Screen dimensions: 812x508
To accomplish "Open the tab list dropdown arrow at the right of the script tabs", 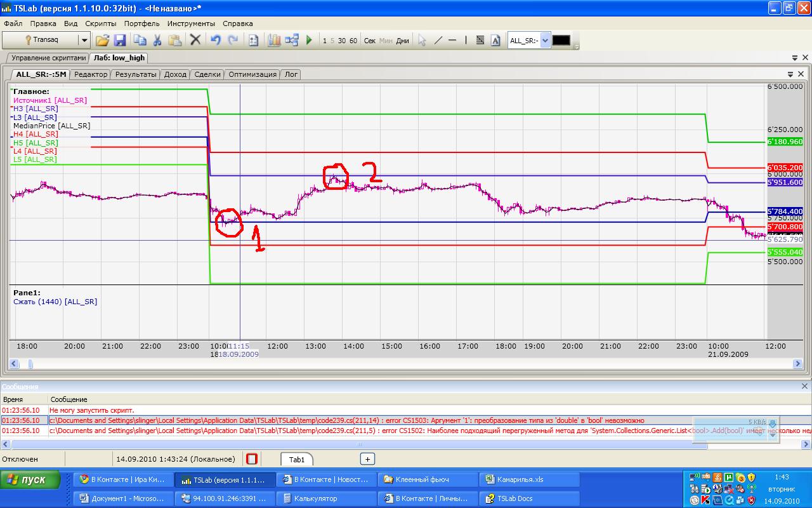I will (x=795, y=58).
